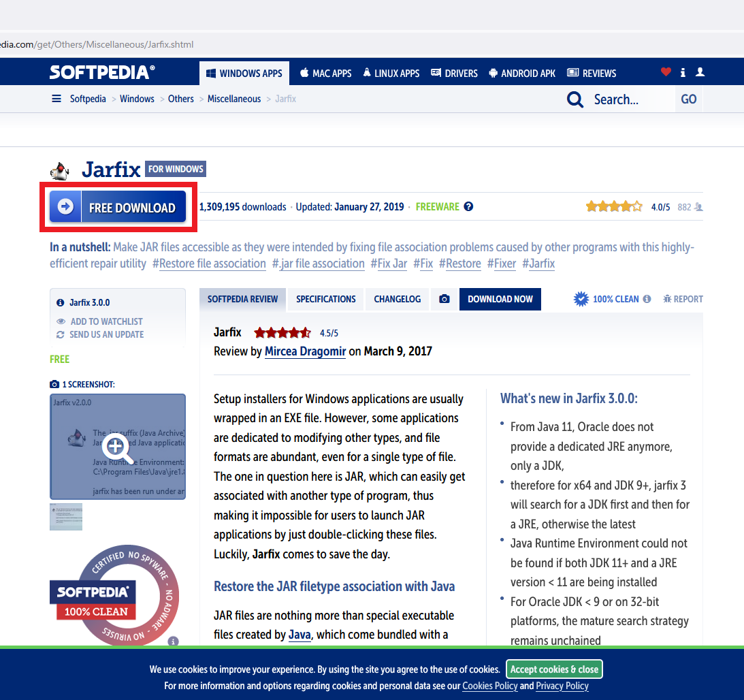Click the freeware question mark icon
The image size is (744, 700).
coord(468,207)
